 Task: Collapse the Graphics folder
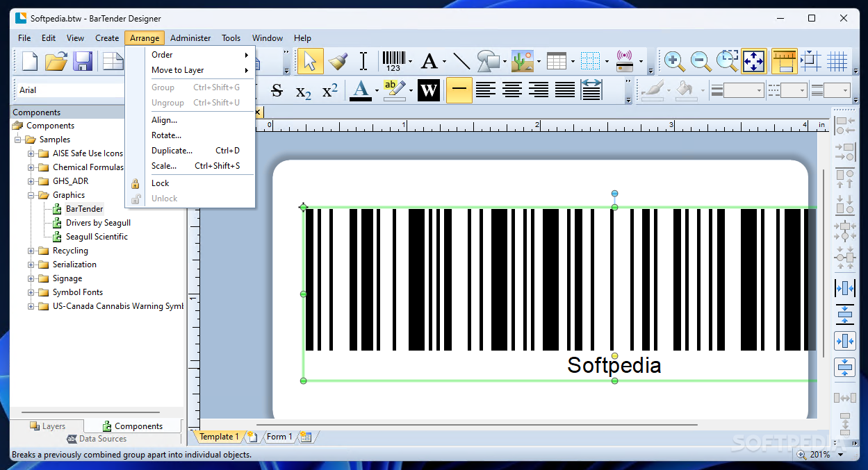(31, 195)
